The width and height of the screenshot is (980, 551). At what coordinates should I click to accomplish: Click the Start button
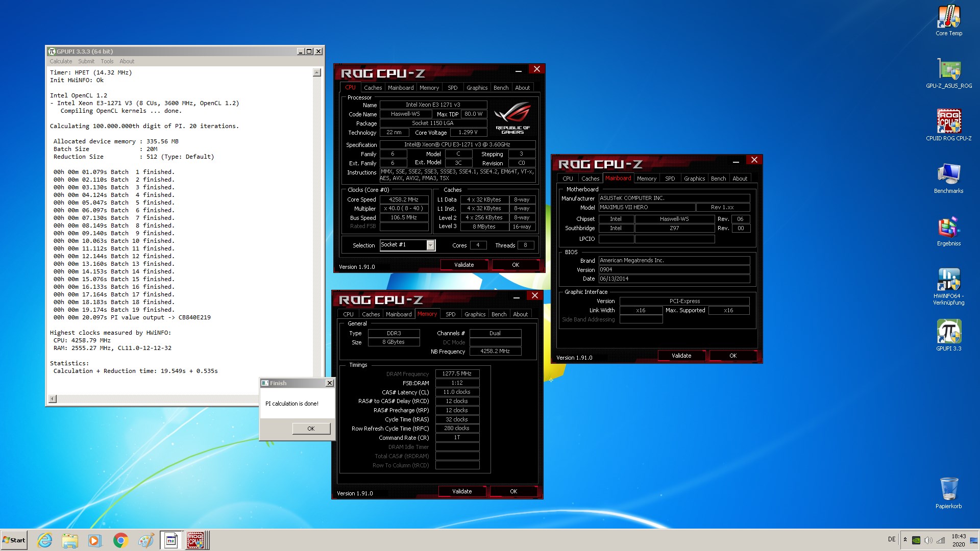pos(14,540)
